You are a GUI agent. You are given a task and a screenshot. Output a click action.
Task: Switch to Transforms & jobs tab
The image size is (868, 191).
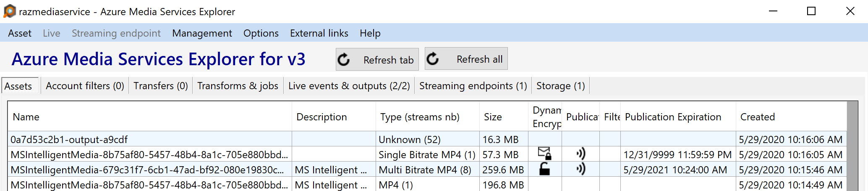click(238, 86)
